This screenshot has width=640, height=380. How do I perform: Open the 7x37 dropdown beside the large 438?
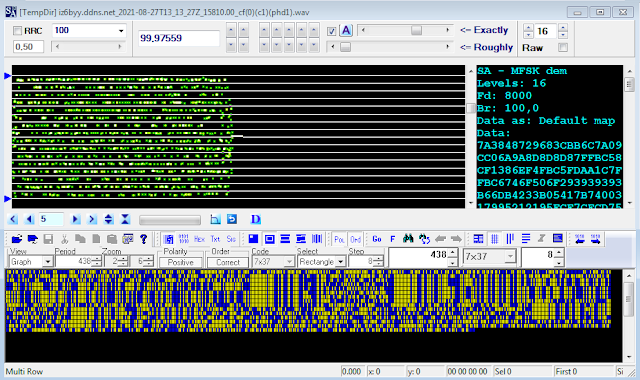pyautogui.click(x=510, y=257)
